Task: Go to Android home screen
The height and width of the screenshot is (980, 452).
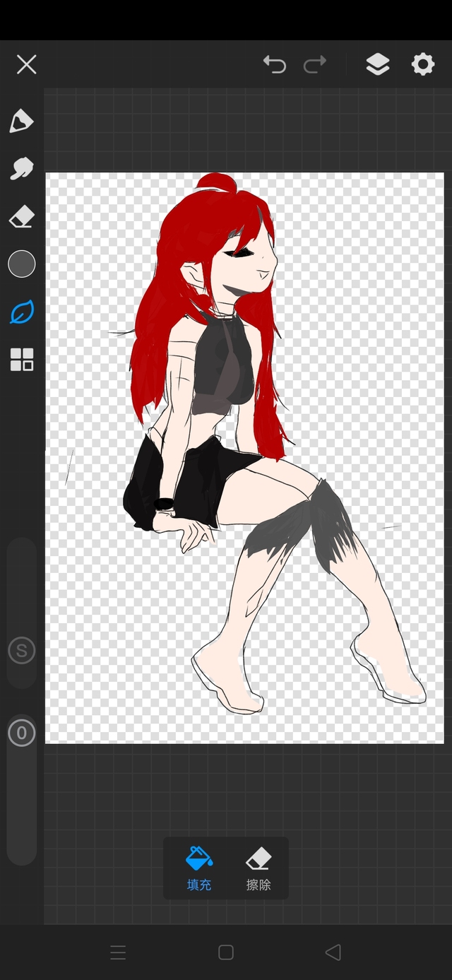Action: point(226,952)
